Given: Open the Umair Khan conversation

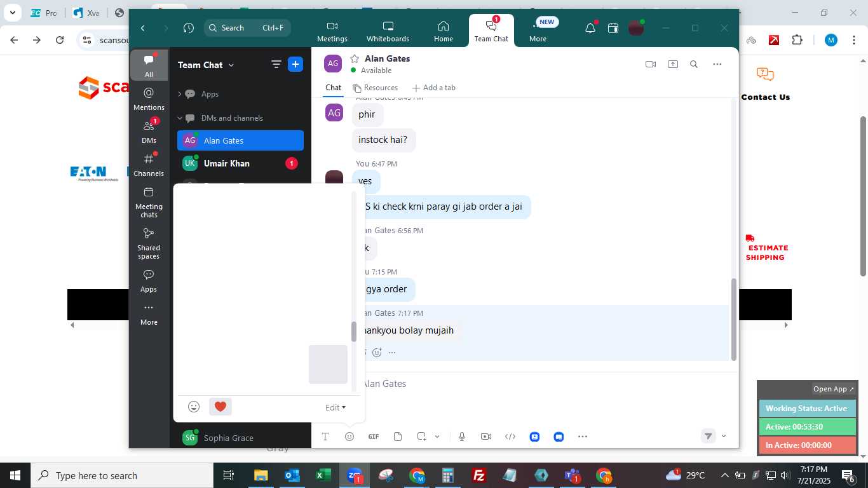Looking at the screenshot, I should pyautogui.click(x=240, y=163).
